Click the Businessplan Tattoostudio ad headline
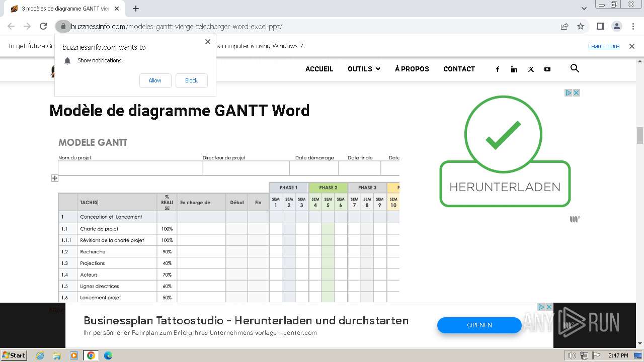644x362 pixels. (x=246, y=320)
